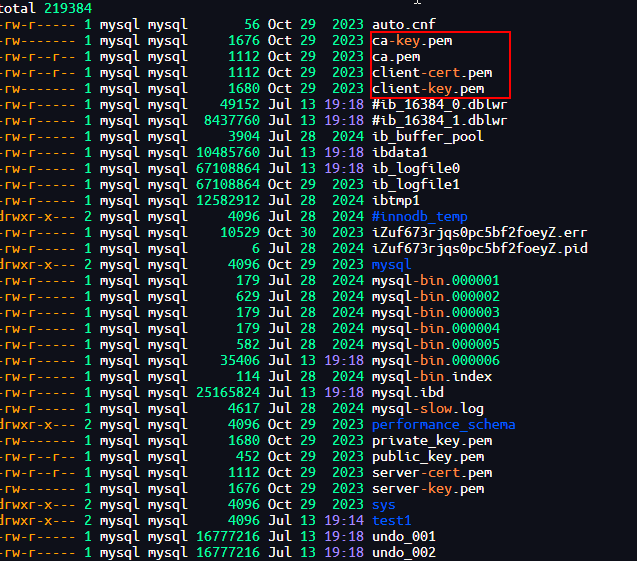The image size is (637, 561).
Task: Click the iZuf673rjqs0pc5bf2foeyZ.pid file
Action: [x=479, y=249]
